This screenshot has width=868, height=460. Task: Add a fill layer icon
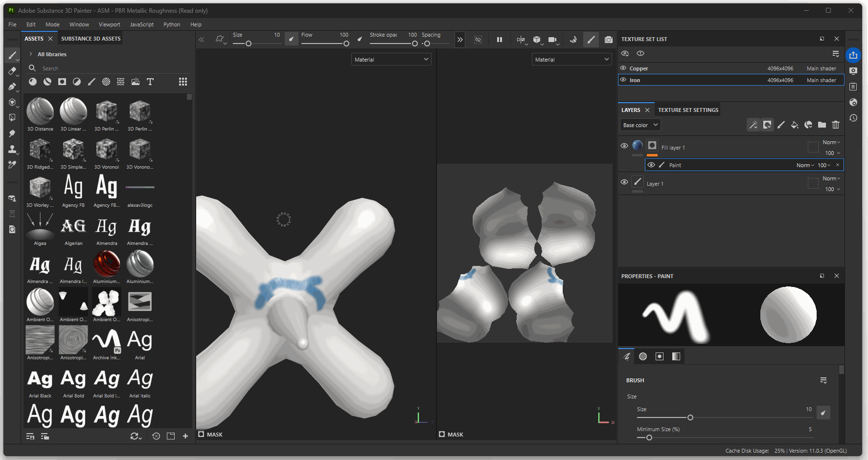[x=795, y=125]
